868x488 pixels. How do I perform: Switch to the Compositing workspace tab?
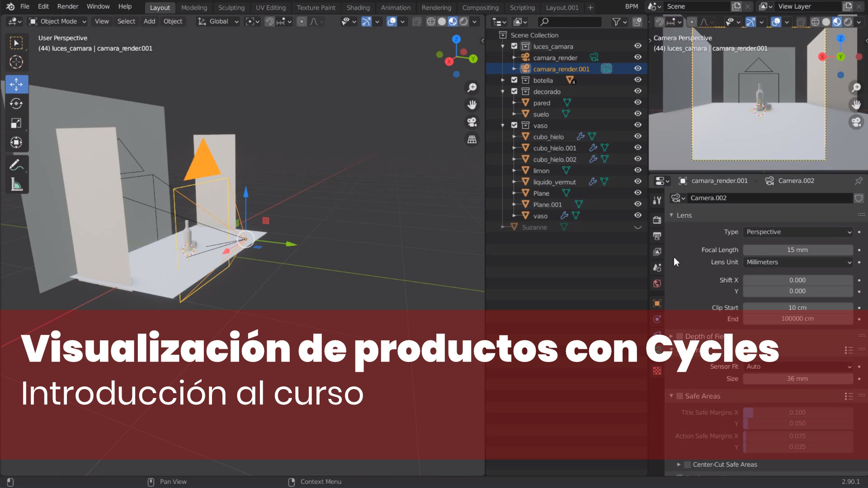tap(480, 8)
